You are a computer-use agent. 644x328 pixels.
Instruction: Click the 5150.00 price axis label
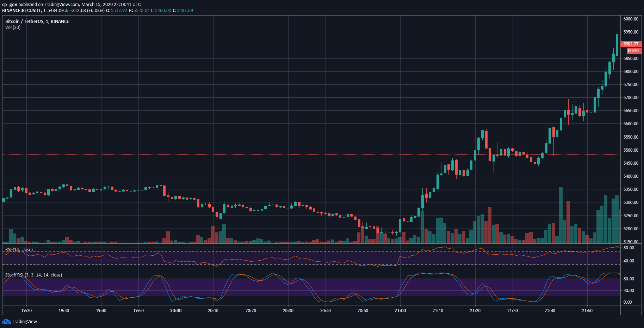point(631,242)
